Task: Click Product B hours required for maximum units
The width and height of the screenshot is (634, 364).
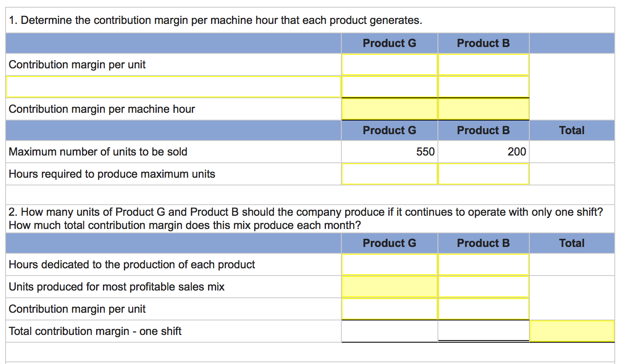Action: (x=483, y=174)
